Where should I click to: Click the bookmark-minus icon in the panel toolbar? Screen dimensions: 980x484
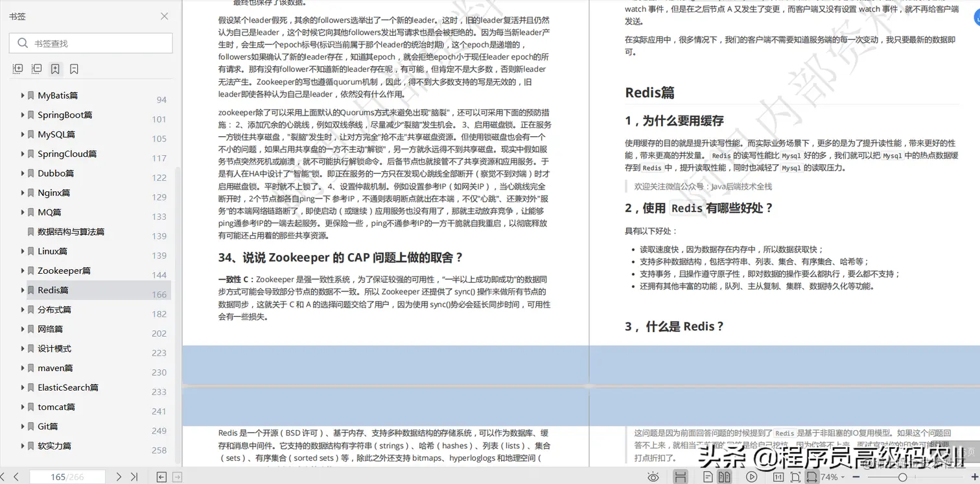[x=74, y=68]
